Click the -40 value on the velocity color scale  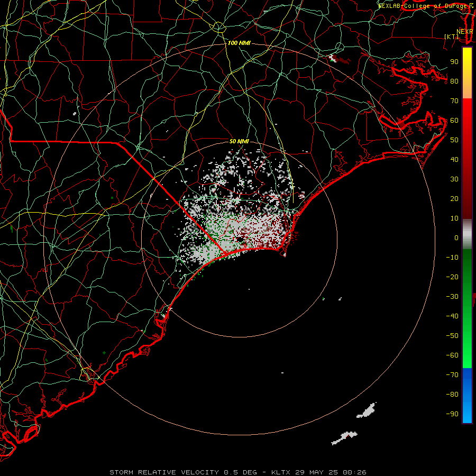coord(452,316)
